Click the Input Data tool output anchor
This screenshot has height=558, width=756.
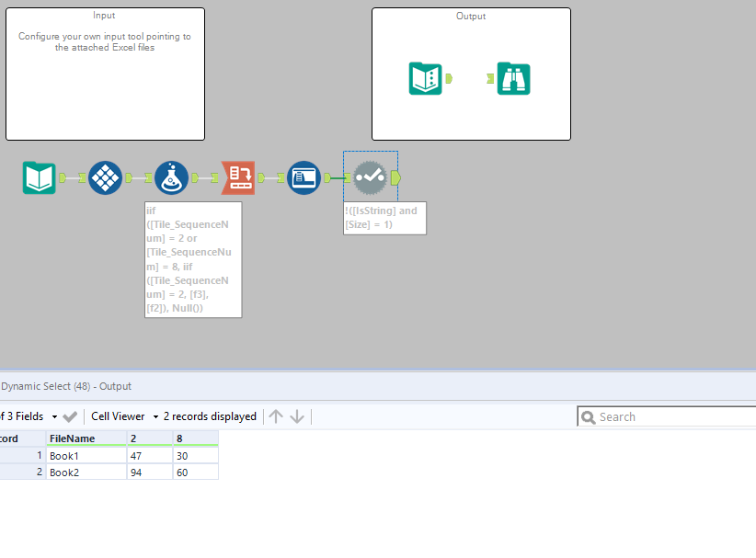coord(63,177)
